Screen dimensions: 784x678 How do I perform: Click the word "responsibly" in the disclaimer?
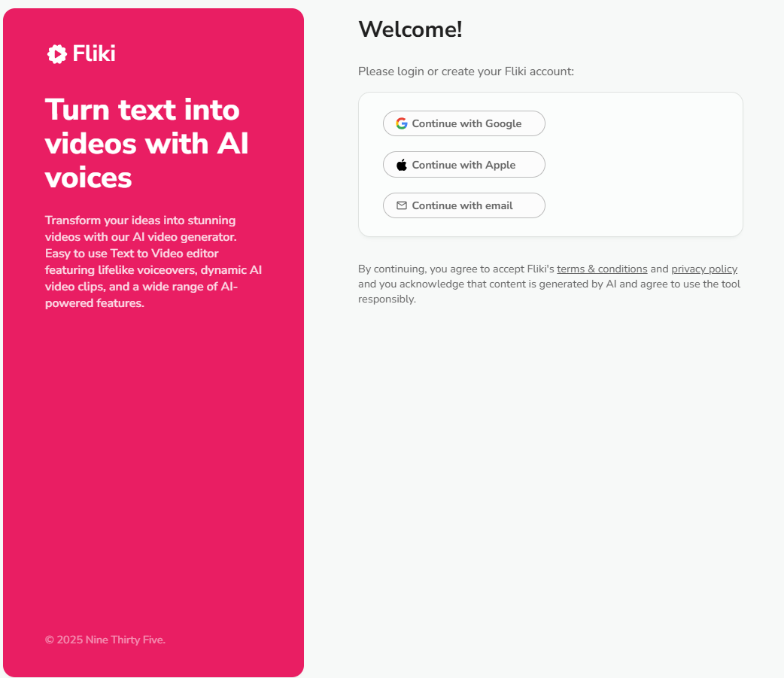pos(387,299)
